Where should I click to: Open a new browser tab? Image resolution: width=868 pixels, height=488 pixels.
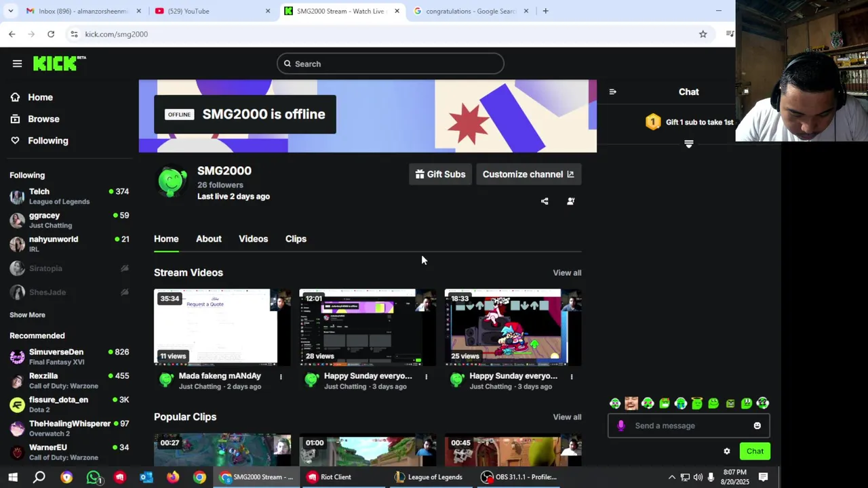(x=545, y=11)
